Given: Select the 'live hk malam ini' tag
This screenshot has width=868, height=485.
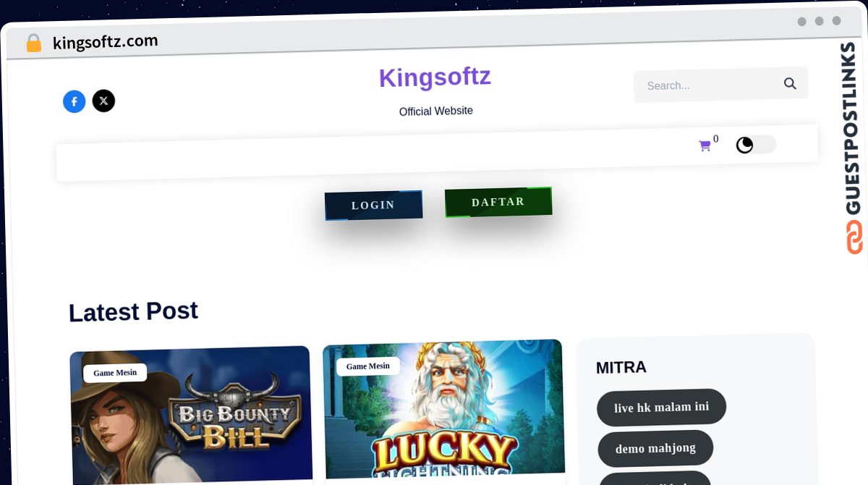Looking at the screenshot, I should 661,408.
